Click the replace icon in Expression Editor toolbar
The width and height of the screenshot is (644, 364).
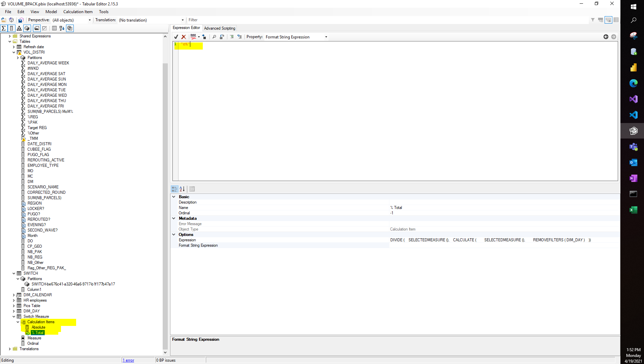(x=222, y=37)
